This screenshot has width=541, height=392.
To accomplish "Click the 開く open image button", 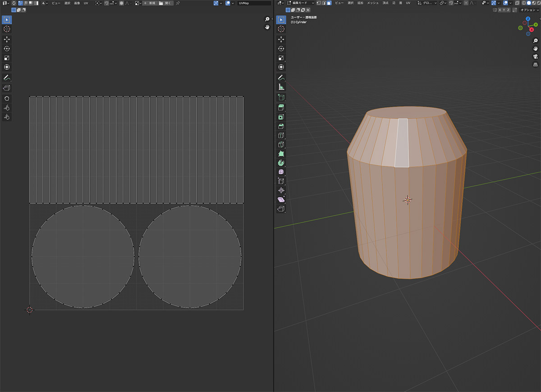I will (165, 3).
